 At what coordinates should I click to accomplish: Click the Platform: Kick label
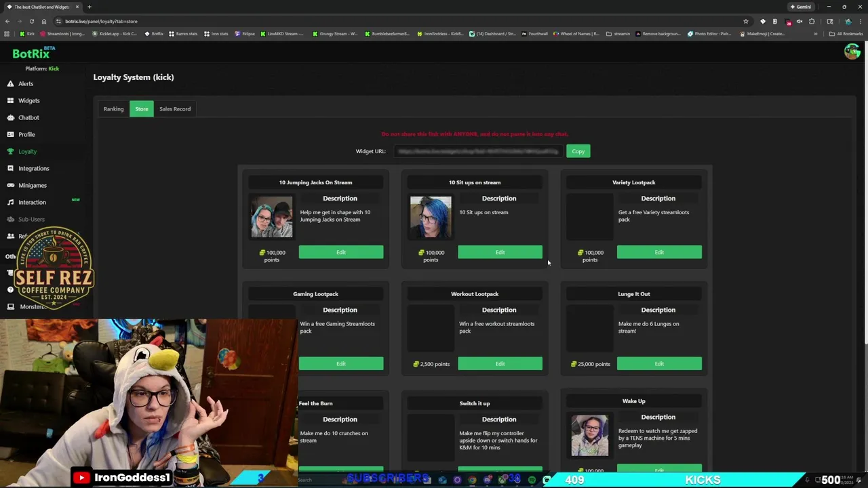[42, 68]
